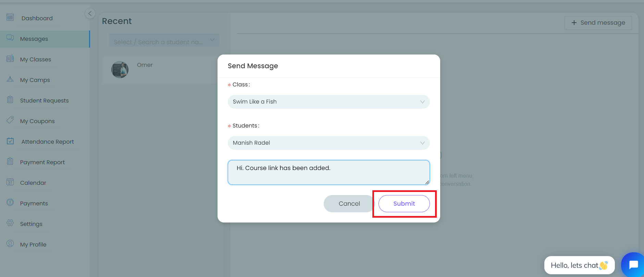
Task: Open the Attendance Report menu item
Action: [x=48, y=142]
